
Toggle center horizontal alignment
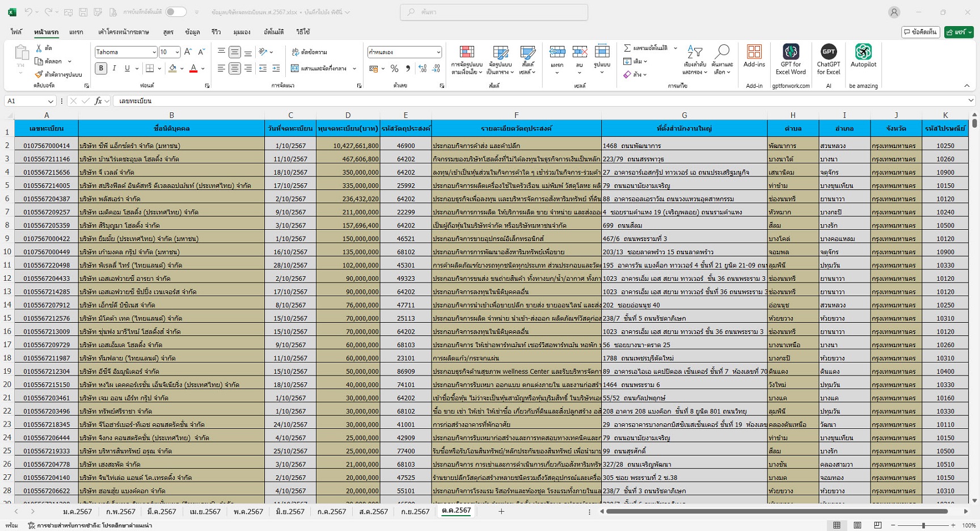(234, 68)
